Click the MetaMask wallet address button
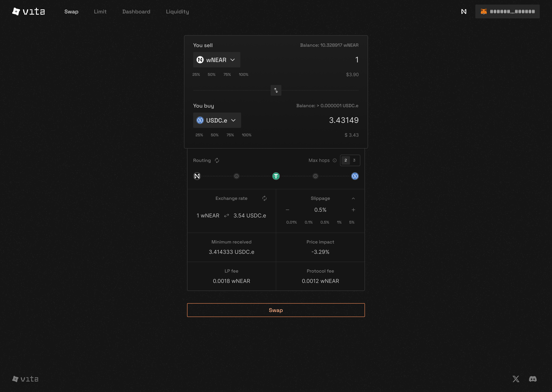The image size is (552, 392). (507, 11)
